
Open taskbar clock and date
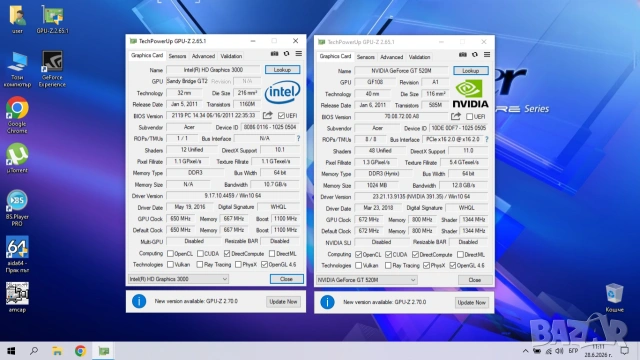(598, 351)
